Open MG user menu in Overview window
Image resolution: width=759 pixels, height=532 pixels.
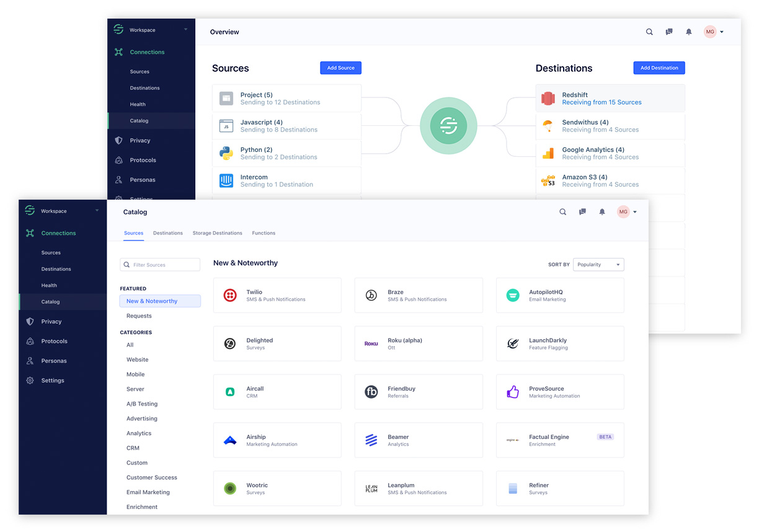(714, 32)
